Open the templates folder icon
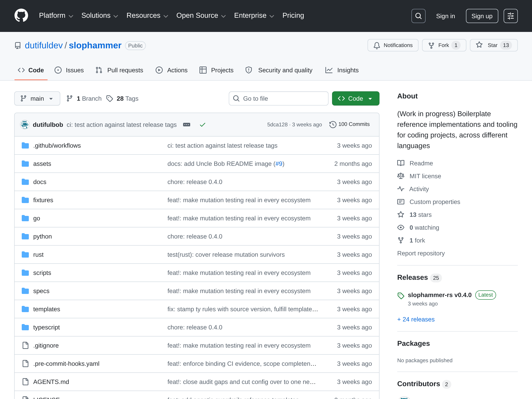Viewport: 532px width, 399px height. 25,309
